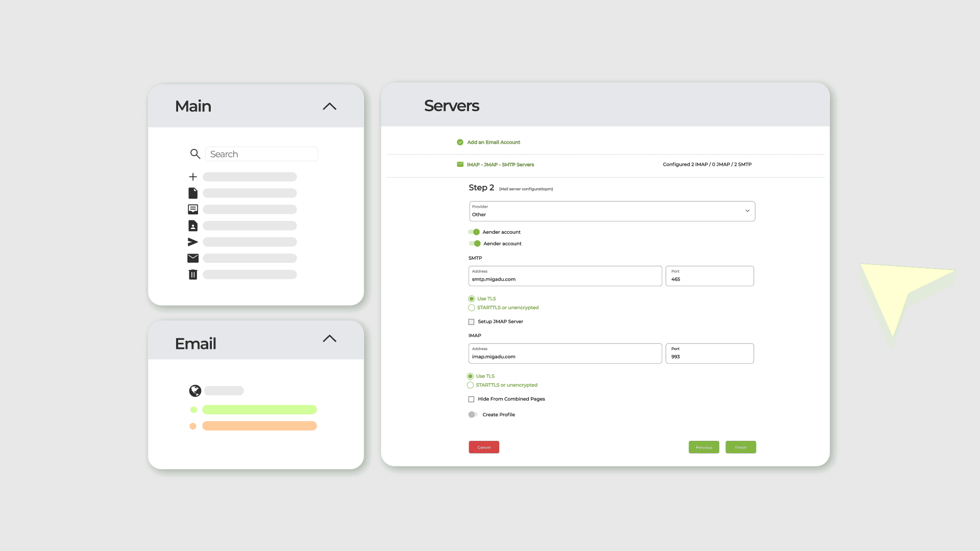Open the Add an Email Account step

[493, 142]
